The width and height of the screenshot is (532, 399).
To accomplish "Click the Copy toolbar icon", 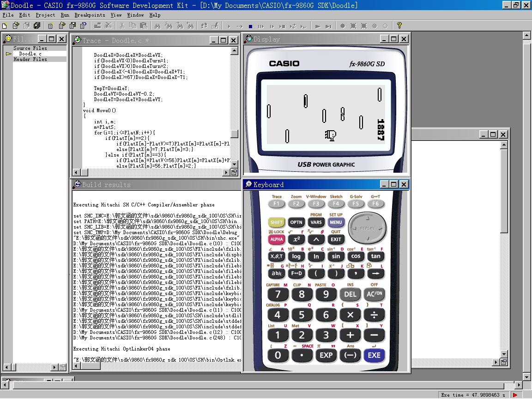I will point(133,26).
